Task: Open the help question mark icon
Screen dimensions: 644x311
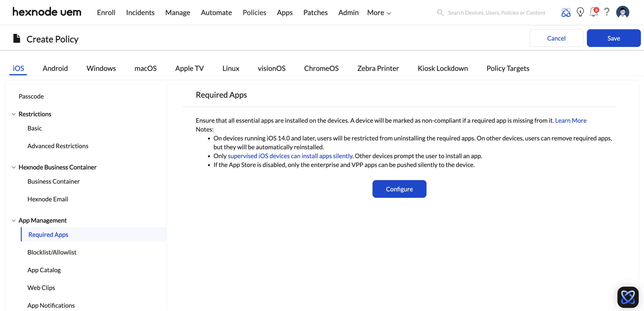Action: point(607,12)
